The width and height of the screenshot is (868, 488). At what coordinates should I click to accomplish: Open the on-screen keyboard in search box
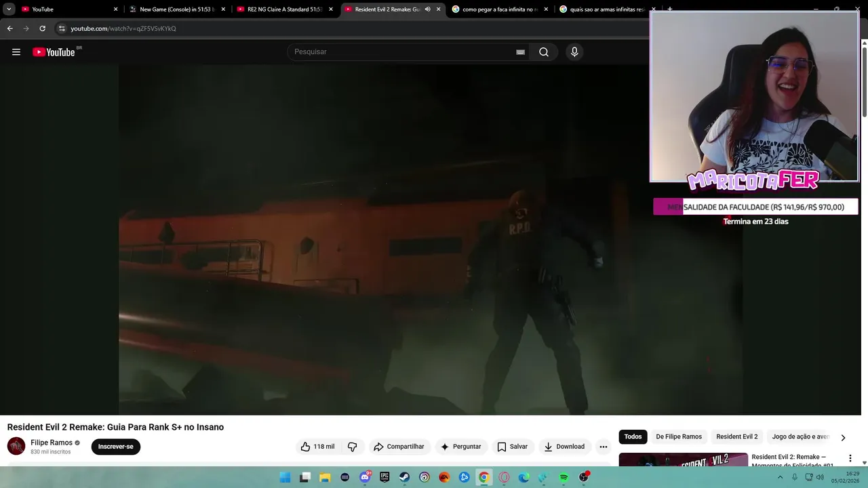click(520, 52)
